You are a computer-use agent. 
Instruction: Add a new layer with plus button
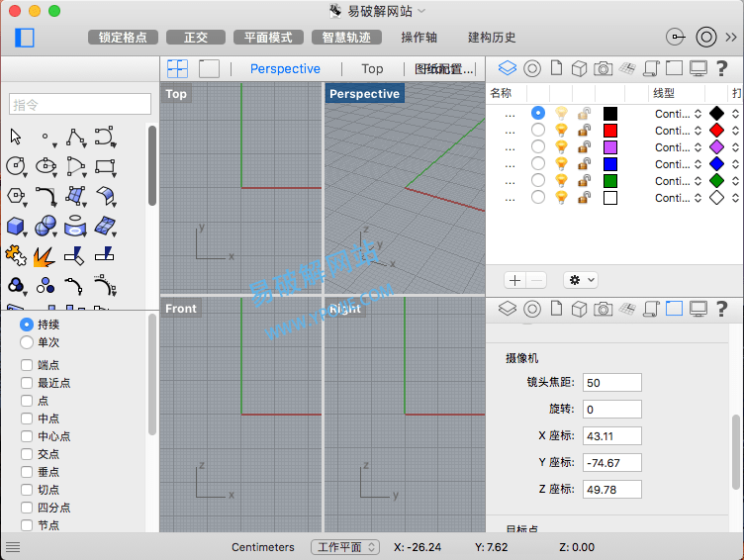[x=514, y=280]
